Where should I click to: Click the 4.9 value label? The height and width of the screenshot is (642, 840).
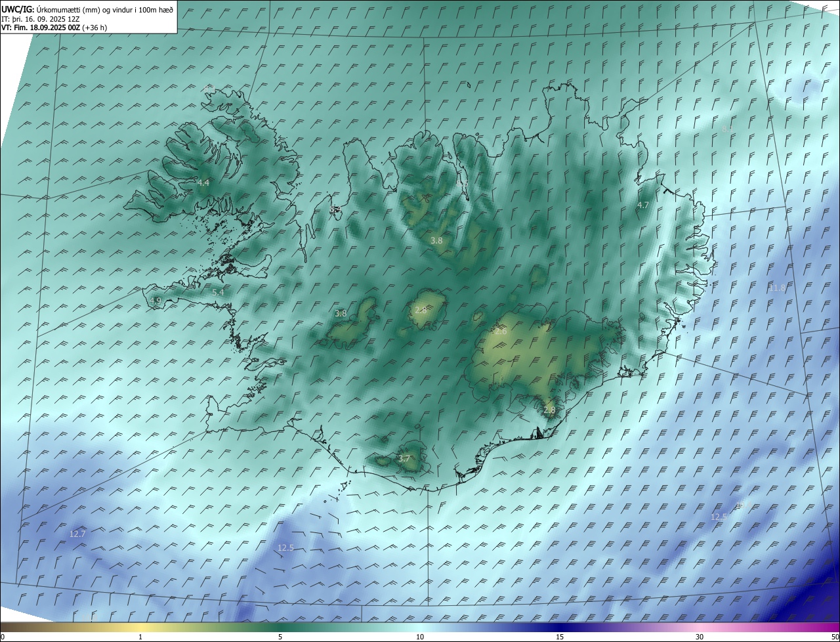(156, 301)
